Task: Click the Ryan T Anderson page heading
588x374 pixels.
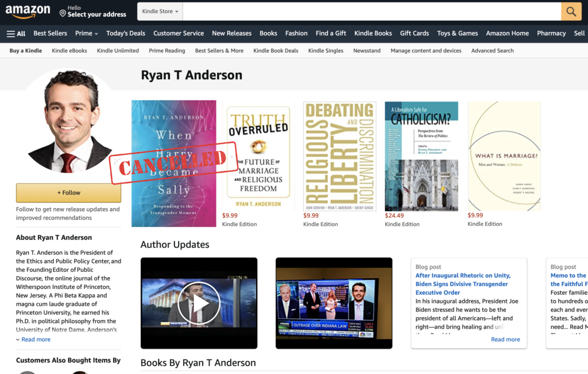Action: (192, 75)
